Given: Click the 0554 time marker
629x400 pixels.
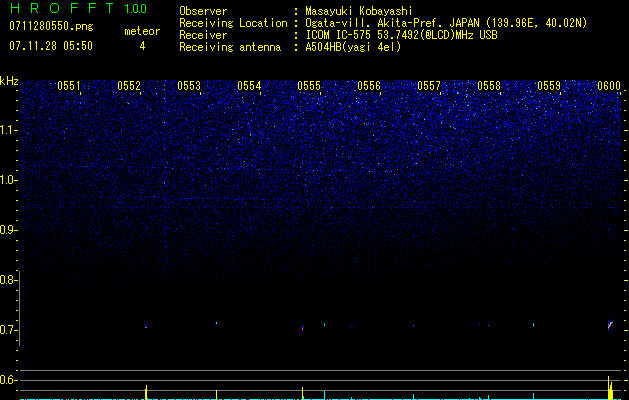Looking at the screenshot, I should (249, 86).
